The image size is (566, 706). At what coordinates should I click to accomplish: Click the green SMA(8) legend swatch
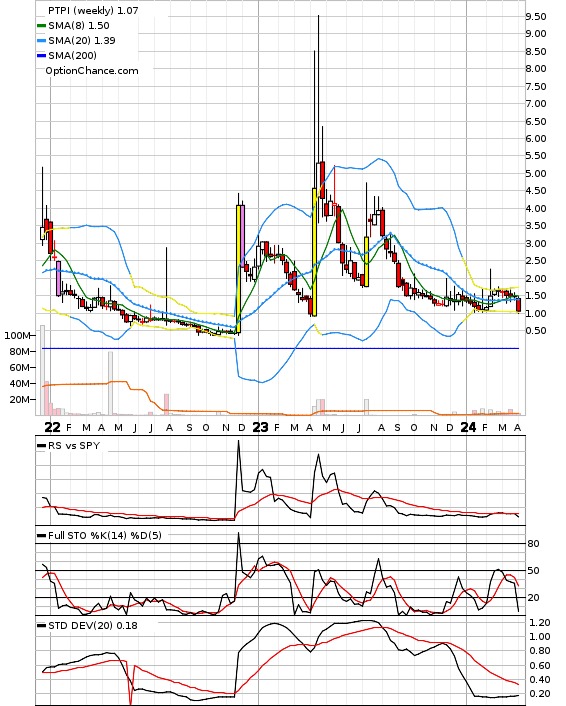click(41, 26)
